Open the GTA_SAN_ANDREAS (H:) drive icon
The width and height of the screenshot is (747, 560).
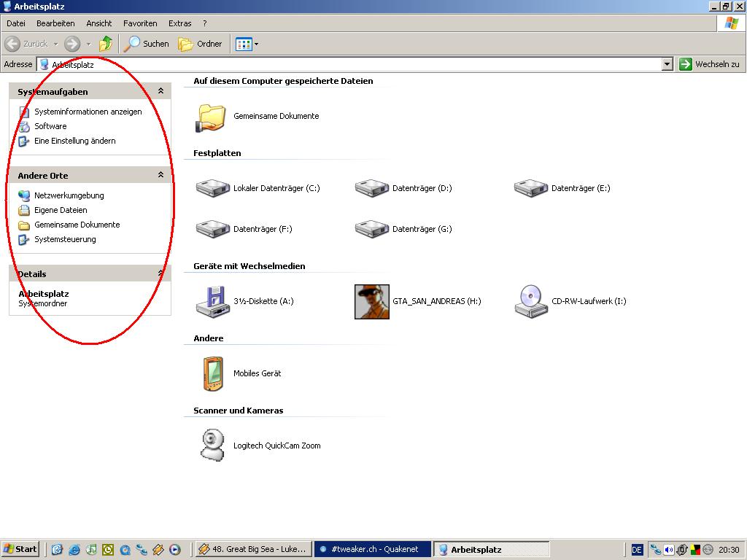(x=372, y=301)
